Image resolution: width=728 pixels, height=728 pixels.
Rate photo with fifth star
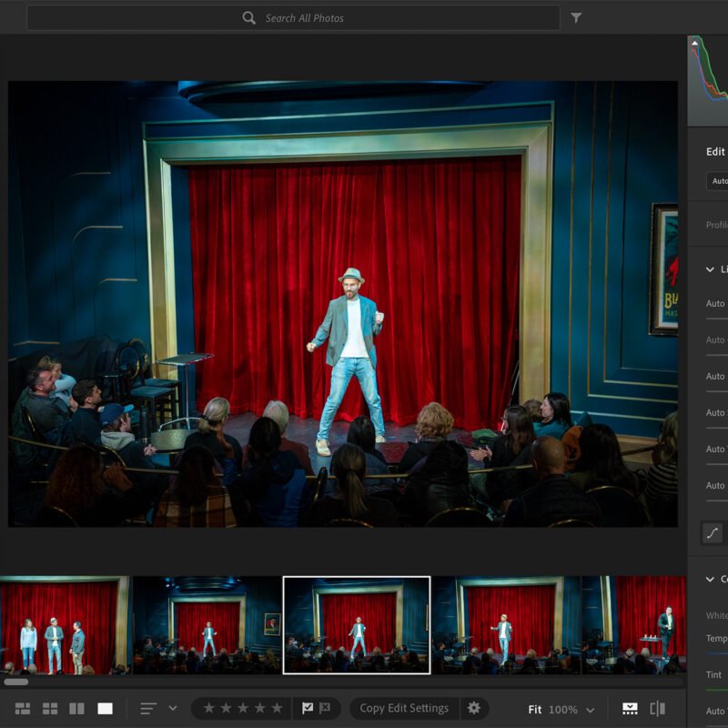coord(278,708)
